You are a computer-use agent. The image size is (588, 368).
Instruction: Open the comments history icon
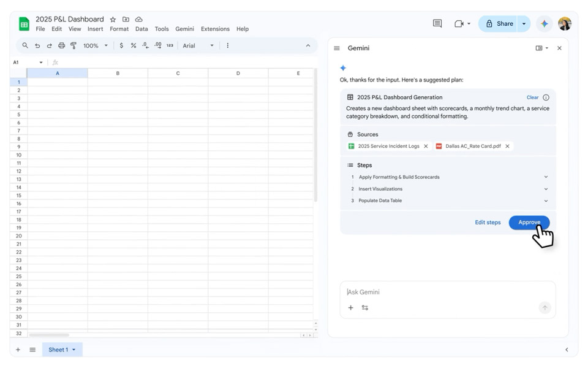[x=437, y=24]
